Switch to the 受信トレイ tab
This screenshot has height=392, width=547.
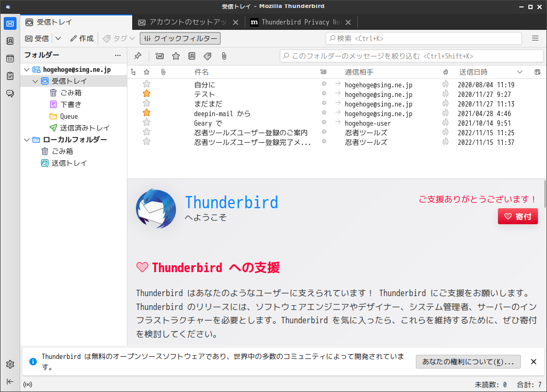click(76, 22)
